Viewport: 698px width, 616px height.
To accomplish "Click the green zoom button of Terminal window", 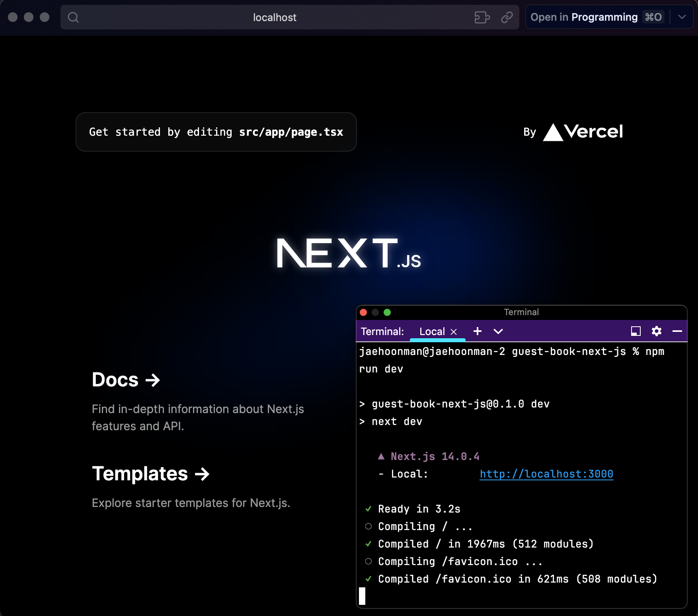I will pos(387,312).
